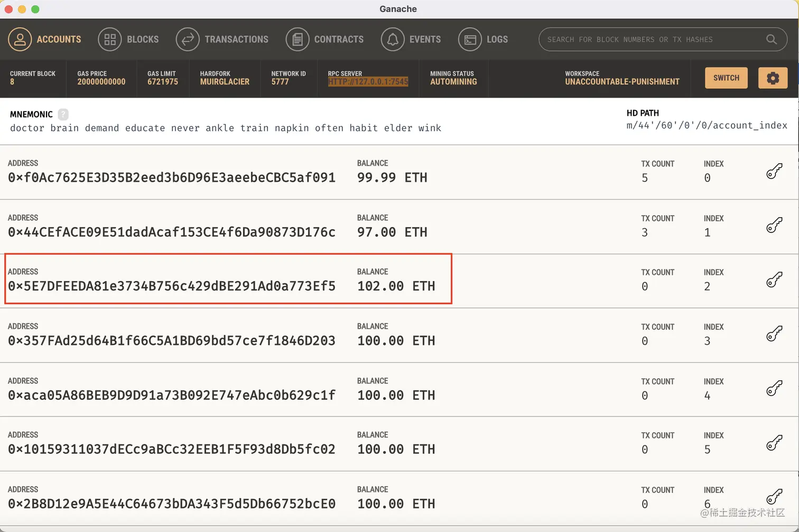Click the 97.00 ETH balance
The image size is (799, 532).
[392, 232]
